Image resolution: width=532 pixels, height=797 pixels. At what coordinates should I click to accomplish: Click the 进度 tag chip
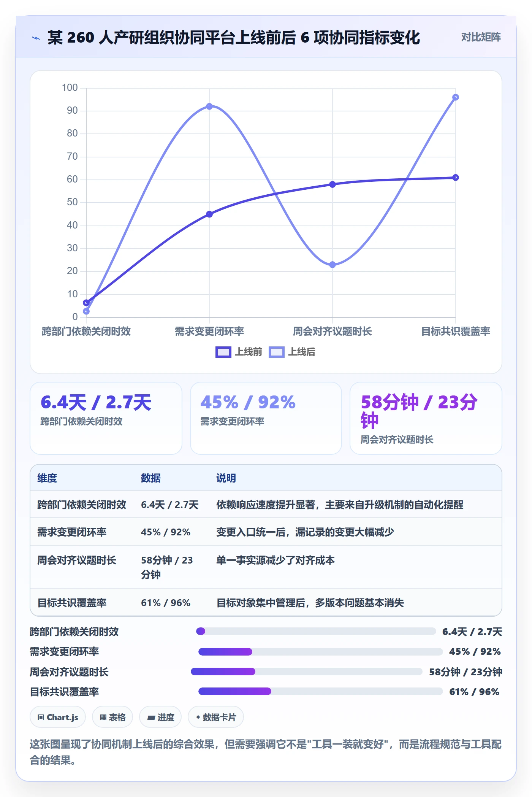click(x=160, y=717)
